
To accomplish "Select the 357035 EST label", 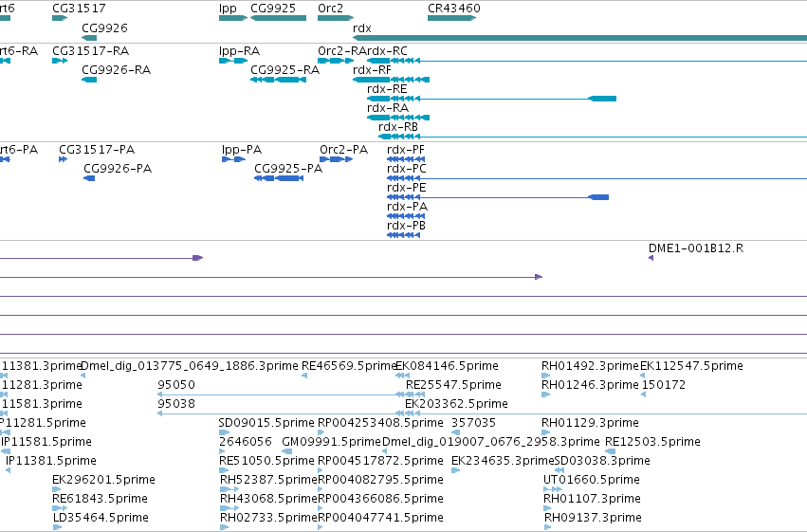I will pos(473,423).
